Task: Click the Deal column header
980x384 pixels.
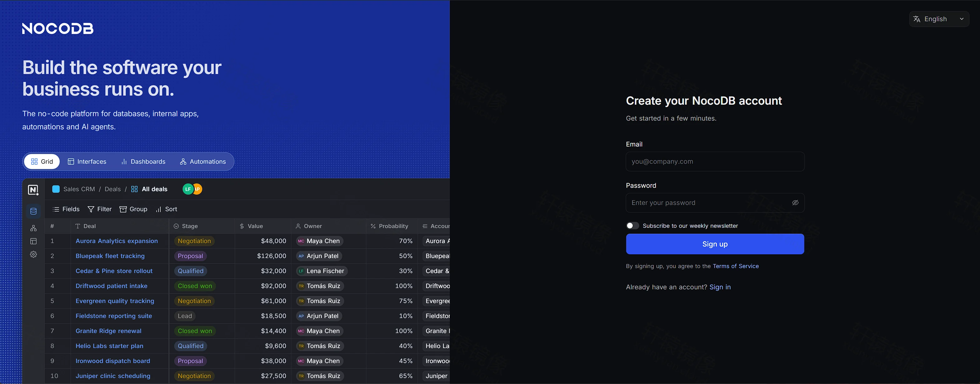Action: click(x=120, y=226)
